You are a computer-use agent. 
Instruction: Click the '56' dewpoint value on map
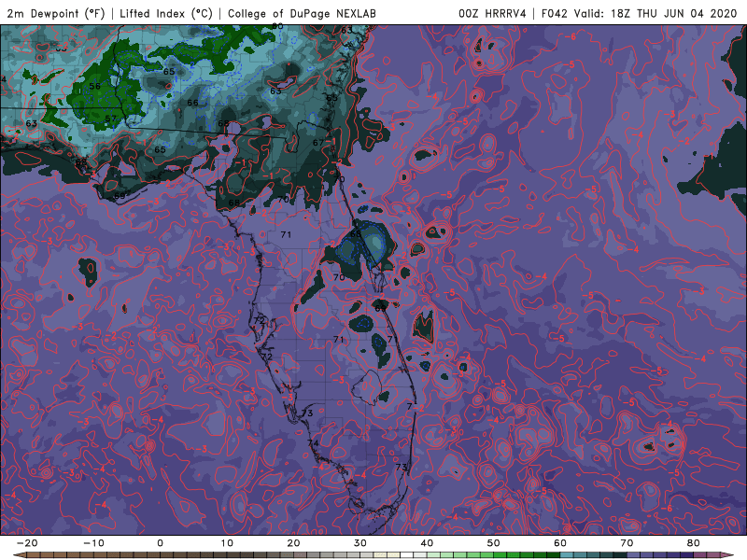coord(95,86)
